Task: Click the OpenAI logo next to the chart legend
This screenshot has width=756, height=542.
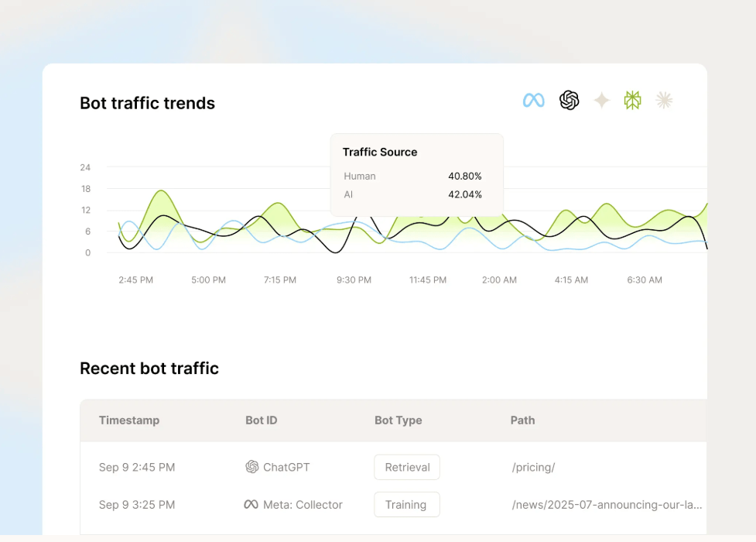Action: pos(569,100)
